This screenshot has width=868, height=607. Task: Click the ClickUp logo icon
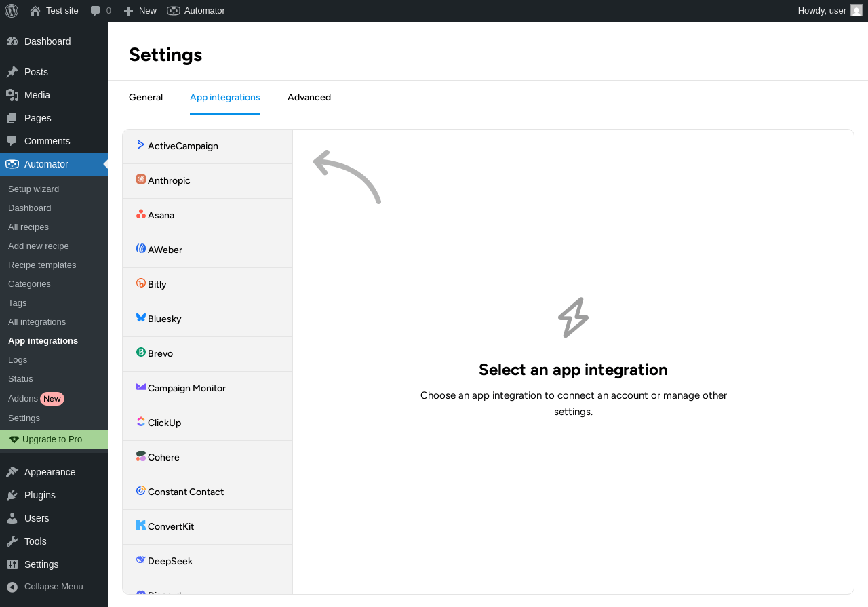click(x=141, y=422)
